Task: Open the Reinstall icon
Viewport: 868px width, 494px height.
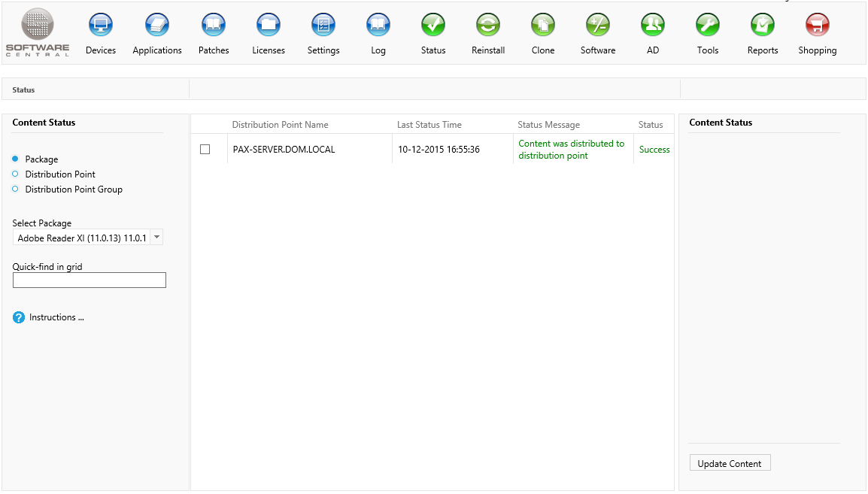Action: 488,26
